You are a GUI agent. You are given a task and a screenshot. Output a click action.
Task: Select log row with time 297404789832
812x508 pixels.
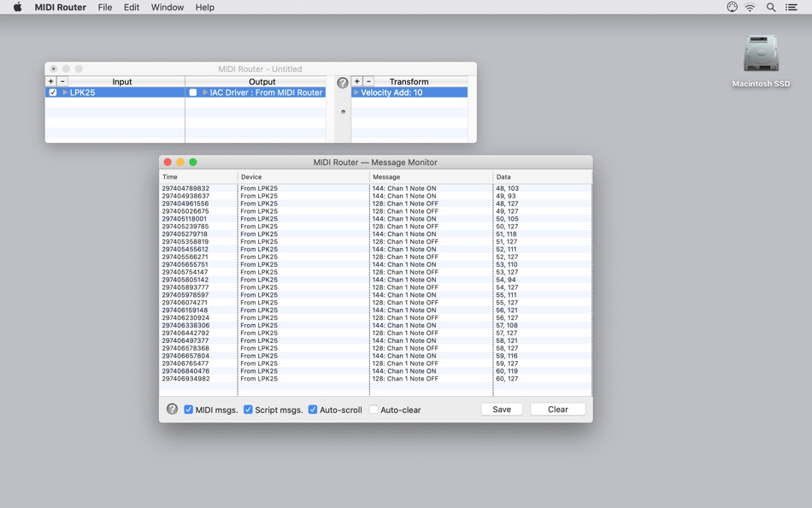[x=375, y=188]
